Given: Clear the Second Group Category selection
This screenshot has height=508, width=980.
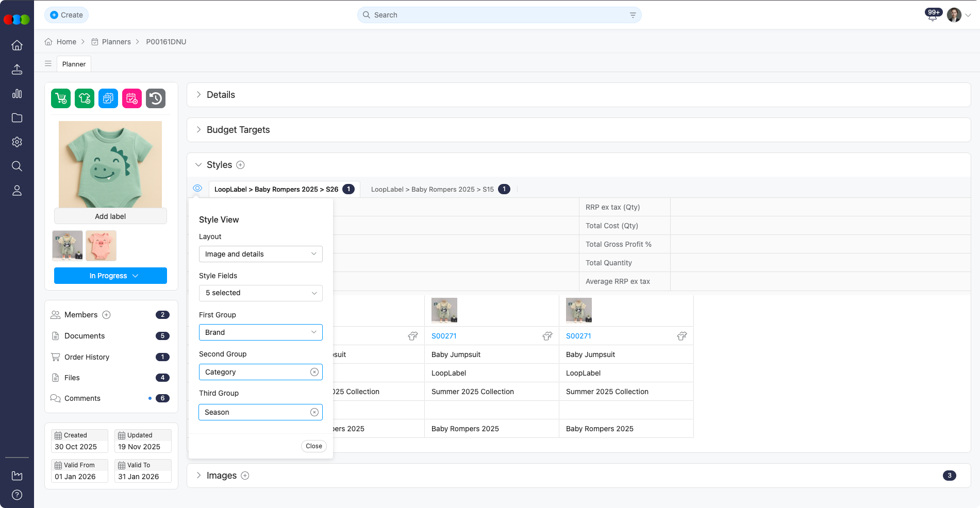Looking at the screenshot, I should [x=314, y=372].
